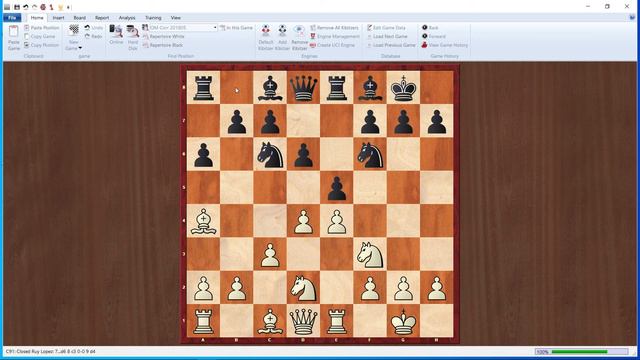The image size is (640, 360).
Task: Expand the quick access toolbar customize arrow
Action: click(69, 7)
